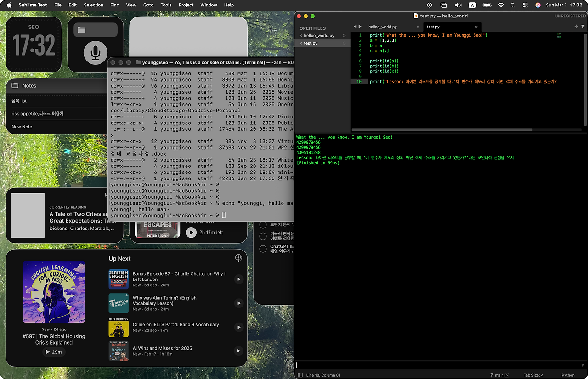This screenshot has height=379, width=588.
Task: Click the git branch main indicator
Action: [499, 375]
